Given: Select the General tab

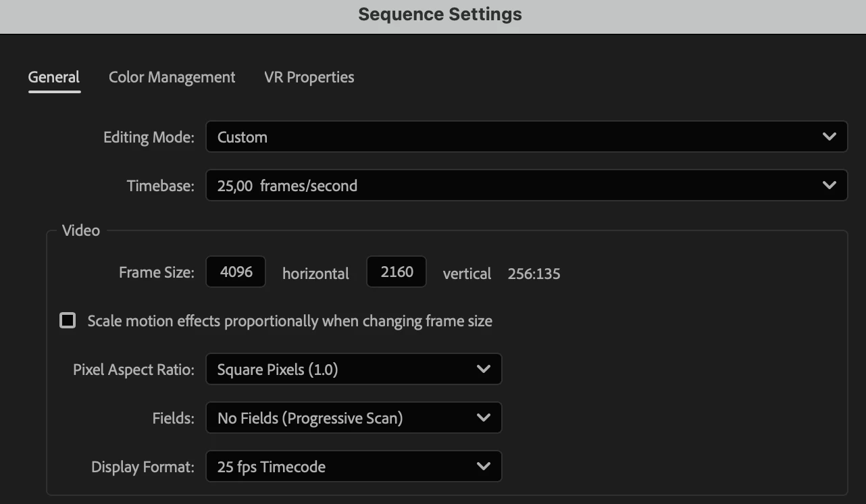Looking at the screenshot, I should (x=54, y=78).
